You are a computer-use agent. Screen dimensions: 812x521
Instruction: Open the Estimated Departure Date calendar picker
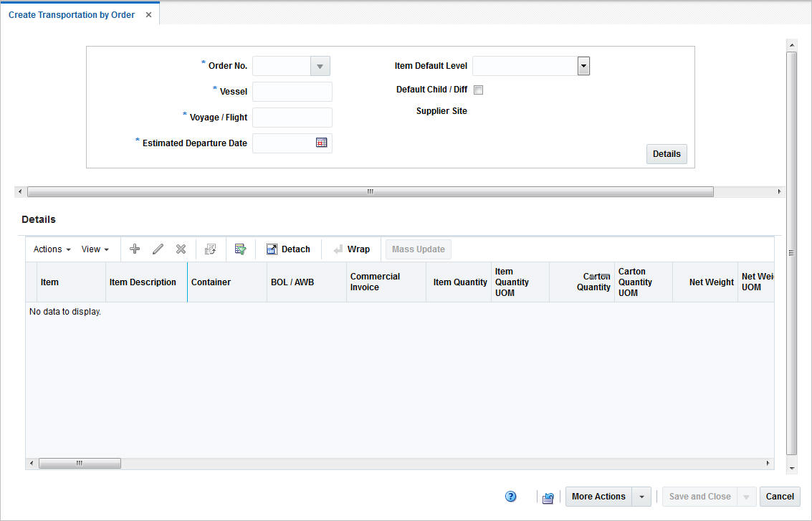(x=323, y=143)
